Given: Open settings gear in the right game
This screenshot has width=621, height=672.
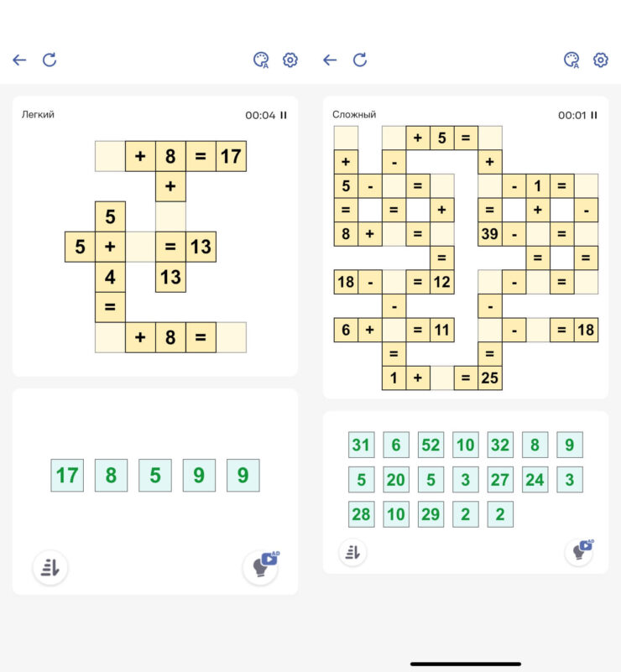Looking at the screenshot, I should coord(601,60).
